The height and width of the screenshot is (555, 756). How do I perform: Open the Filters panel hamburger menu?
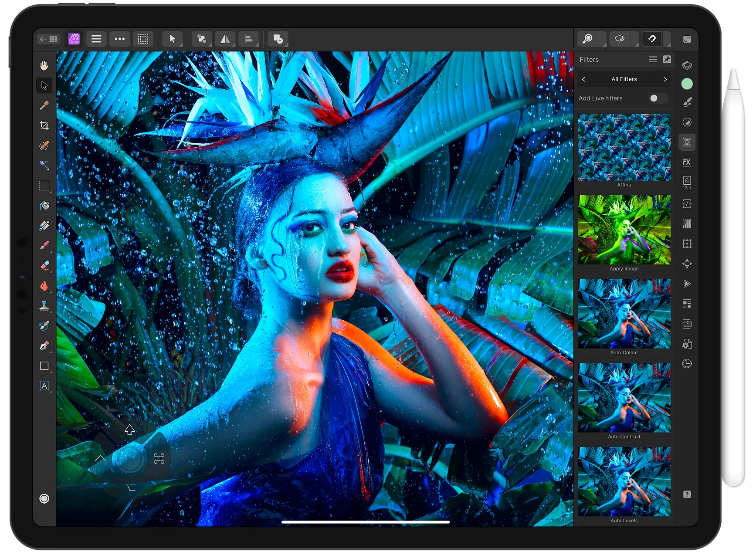(652, 60)
